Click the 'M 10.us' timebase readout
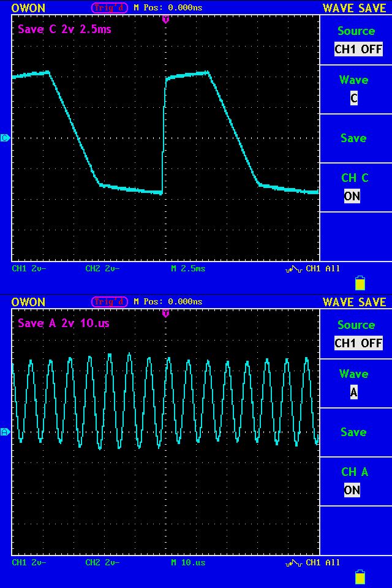The image size is (392, 588). tap(188, 562)
